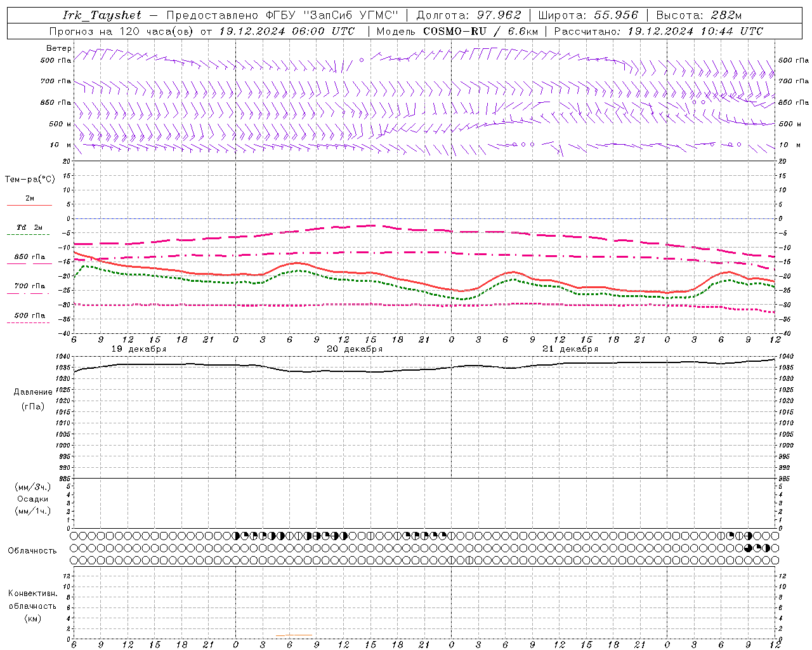Click the computed time Рассчитано: 19.12.2024 10:44 UTC
This screenshot has width=812, height=650.
coord(658,31)
